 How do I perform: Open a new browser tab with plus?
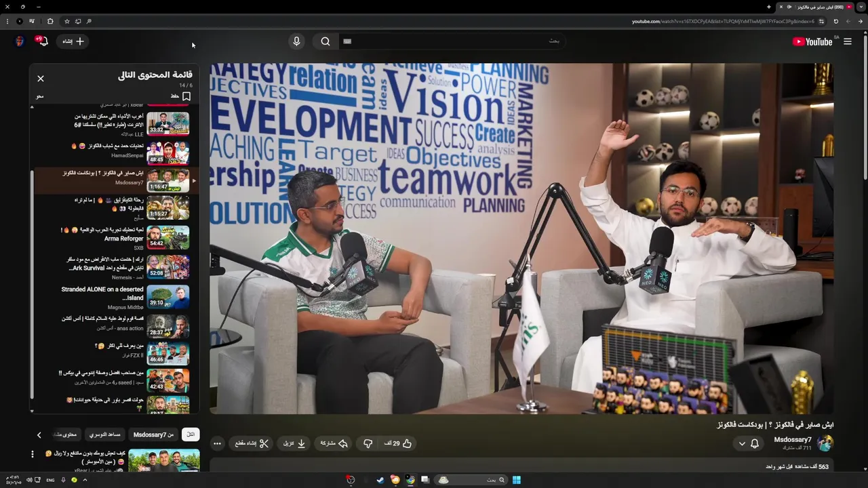[x=768, y=7]
